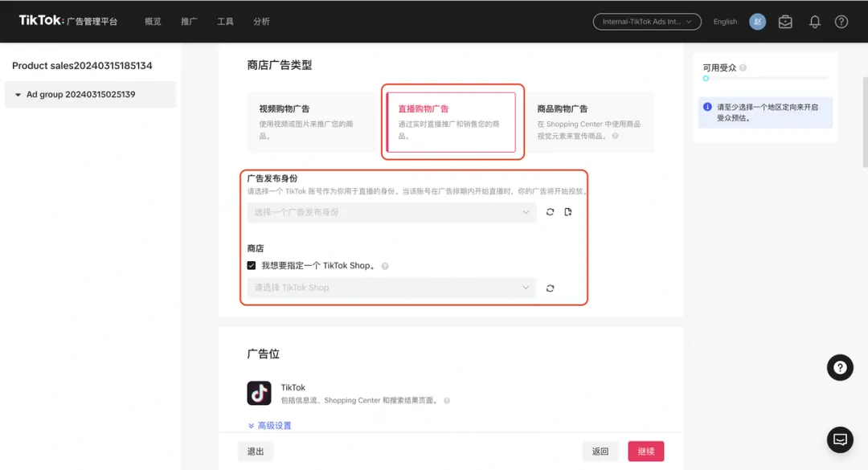Select Product sales20240315185134 campaign
868x470 pixels.
pos(82,65)
